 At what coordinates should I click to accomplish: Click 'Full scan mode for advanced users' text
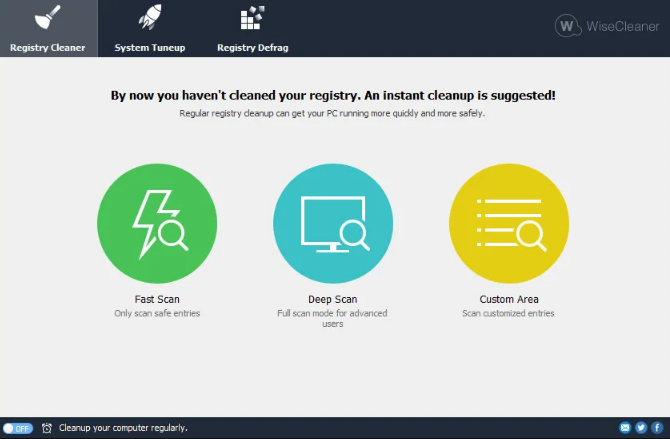(332, 318)
